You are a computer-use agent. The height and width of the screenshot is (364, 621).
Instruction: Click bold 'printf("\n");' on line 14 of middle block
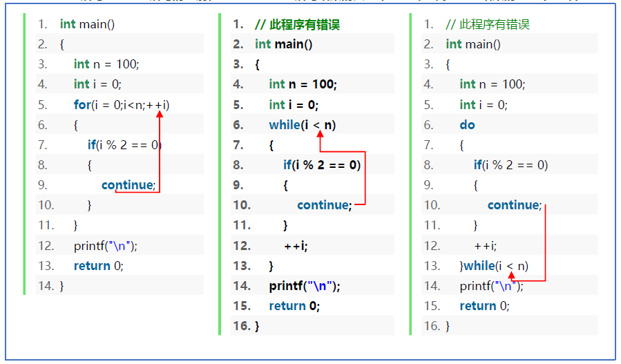(305, 286)
